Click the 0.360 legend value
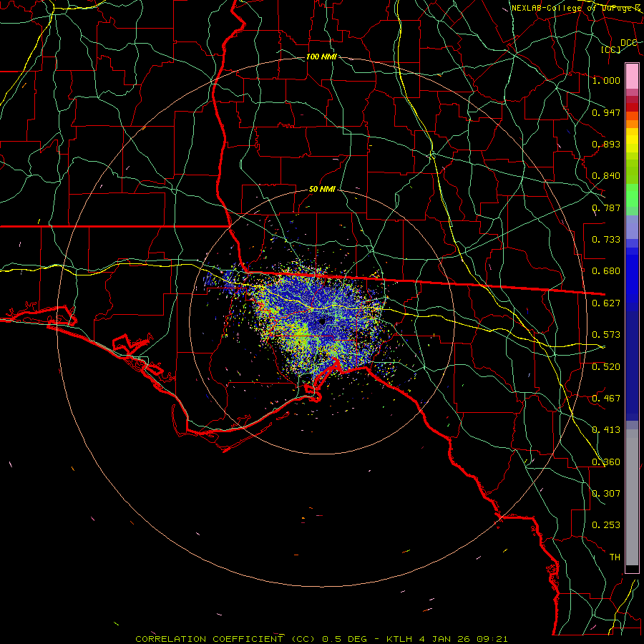The height and width of the screenshot is (644, 644). click(606, 462)
